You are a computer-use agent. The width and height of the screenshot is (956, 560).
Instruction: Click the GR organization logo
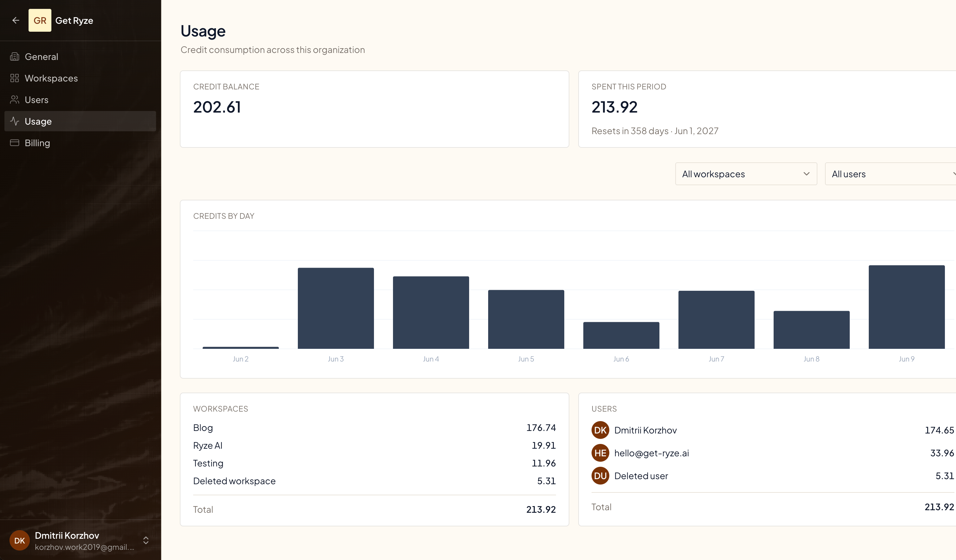coord(40,21)
